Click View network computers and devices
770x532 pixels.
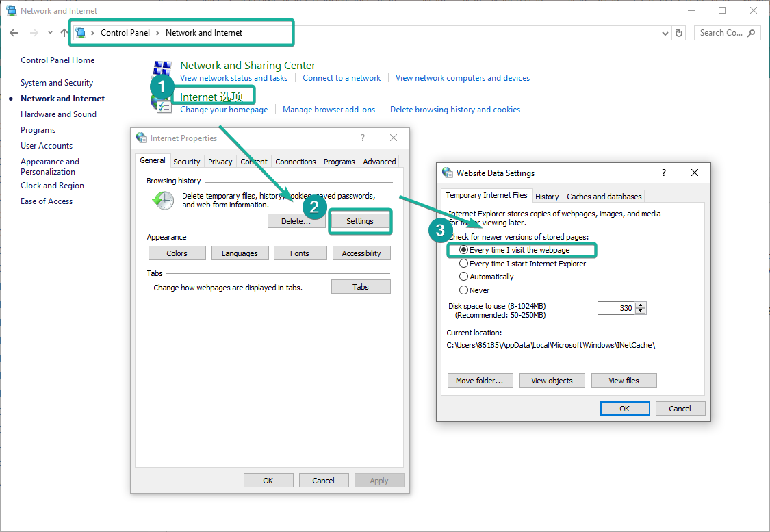click(463, 78)
